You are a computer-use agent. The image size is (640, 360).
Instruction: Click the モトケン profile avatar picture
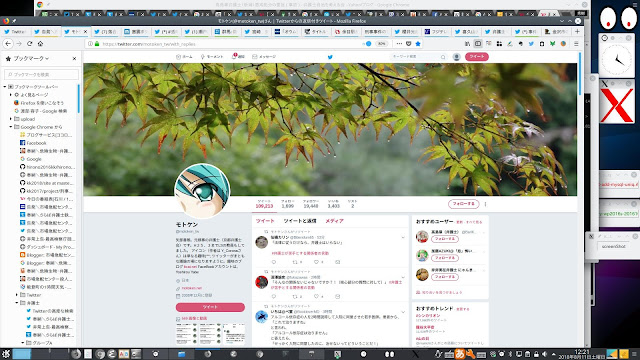pyautogui.click(x=202, y=191)
